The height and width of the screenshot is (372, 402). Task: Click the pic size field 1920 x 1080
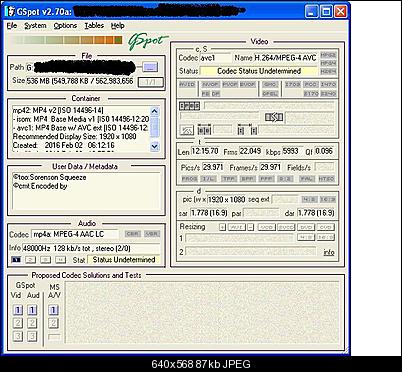pos(226,200)
